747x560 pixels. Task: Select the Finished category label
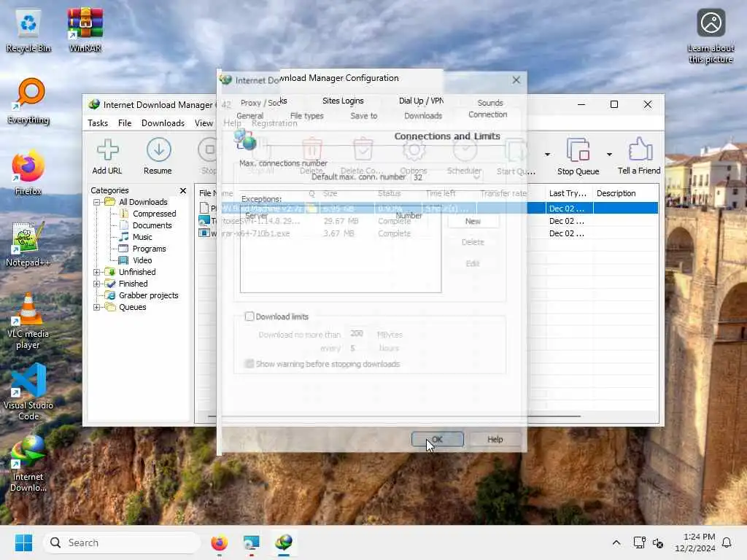tap(133, 284)
